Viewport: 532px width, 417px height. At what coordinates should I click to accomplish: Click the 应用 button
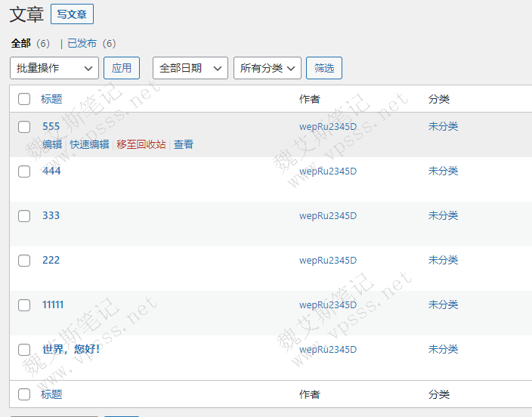pos(122,68)
